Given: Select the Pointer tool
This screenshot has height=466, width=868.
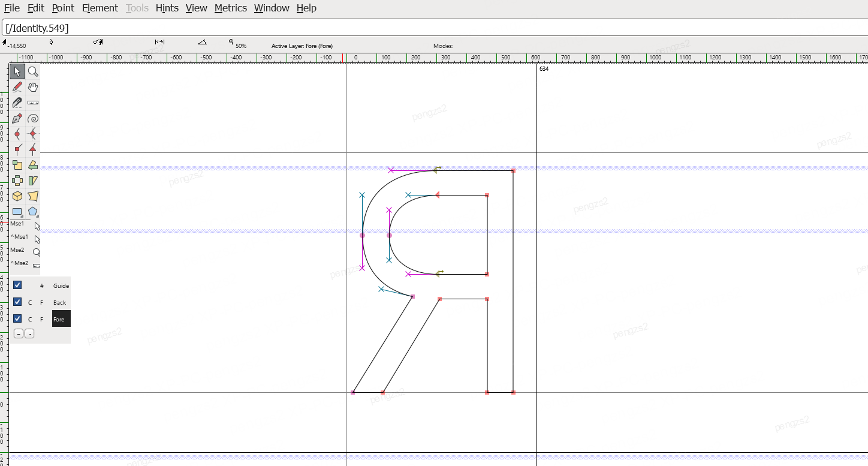Looking at the screenshot, I should point(17,72).
